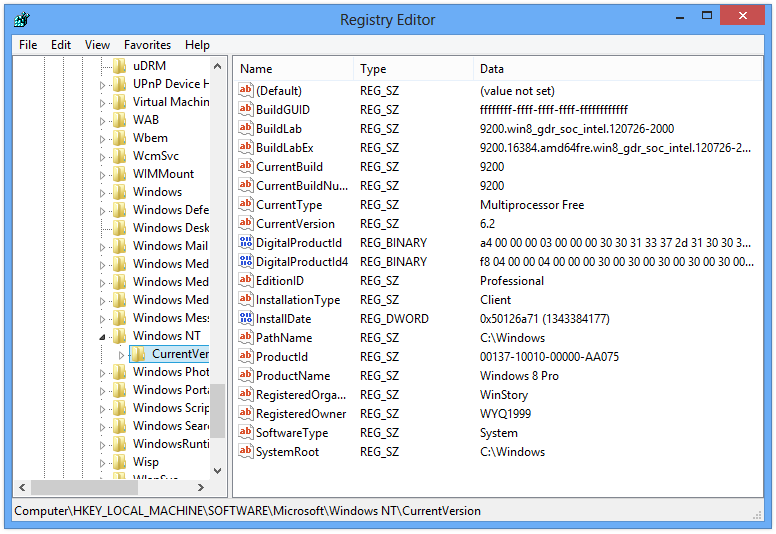Click the string icon beside ProductName
The image size is (776, 534).
click(x=245, y=375)
